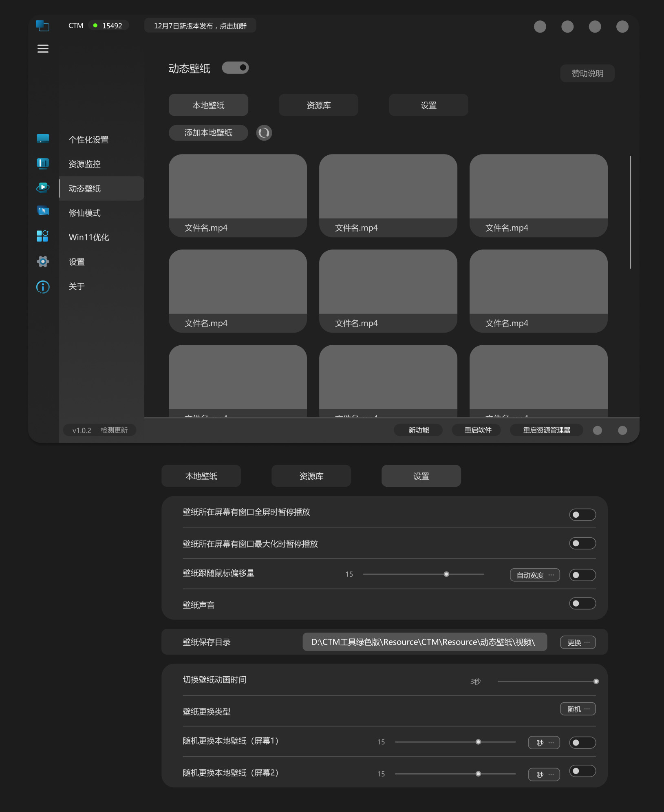Click the 关于 info icon
The height and width of the screenshot is (812, 664).
(x=43, y=287)
